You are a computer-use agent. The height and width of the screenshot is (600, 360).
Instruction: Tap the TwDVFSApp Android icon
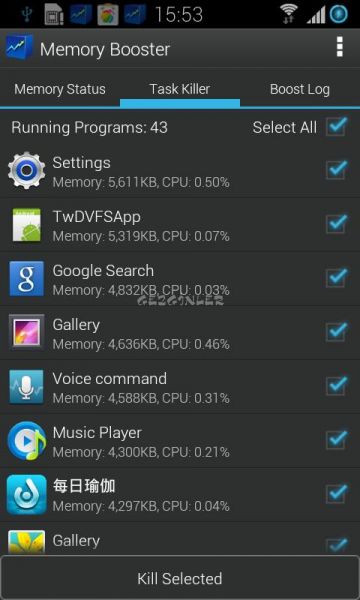26,225
